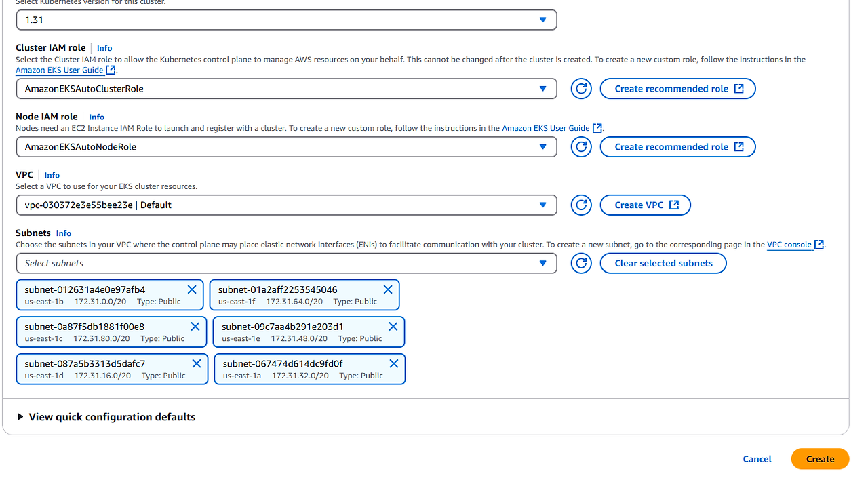This screenshot has width=868, height=482.
Task: Open Info link next to VPC
Action: [x=52, y=175]
